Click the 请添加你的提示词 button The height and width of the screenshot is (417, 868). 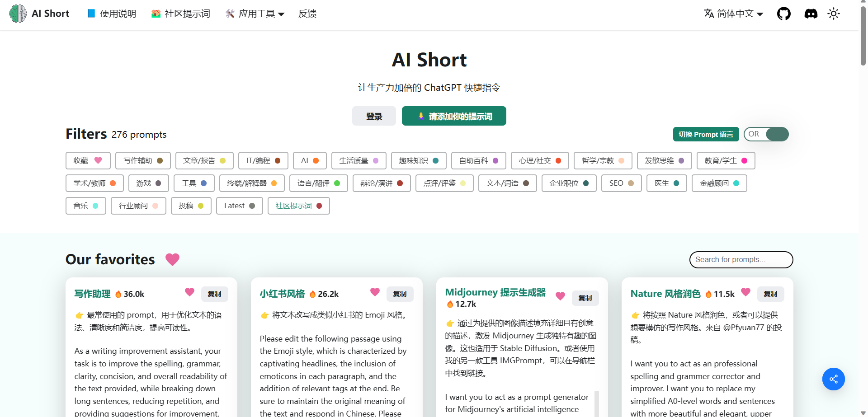[x=454, y=116]
